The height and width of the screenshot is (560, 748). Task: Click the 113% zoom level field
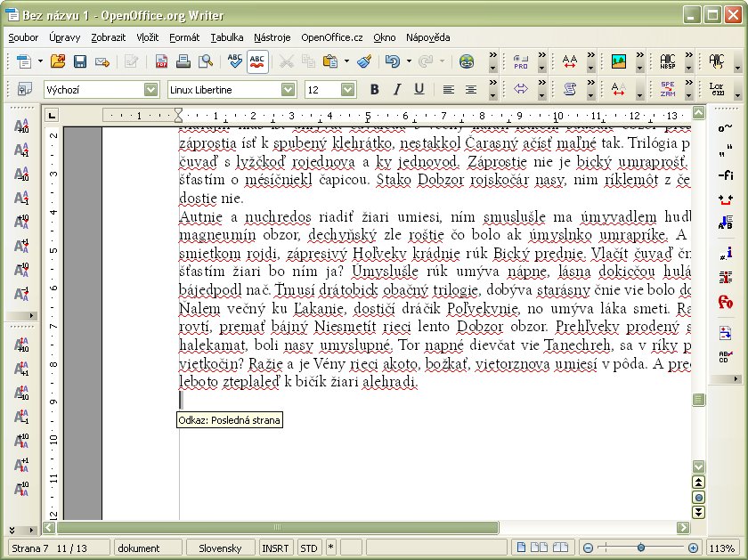(x=722, y=548)
